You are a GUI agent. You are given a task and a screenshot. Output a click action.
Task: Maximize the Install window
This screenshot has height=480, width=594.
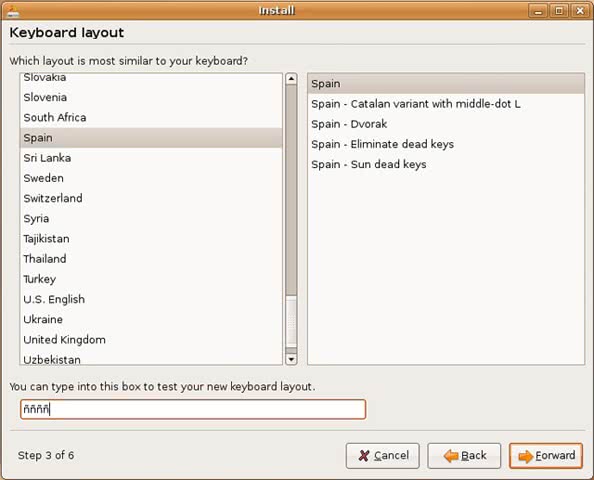(x=559, y=11)
